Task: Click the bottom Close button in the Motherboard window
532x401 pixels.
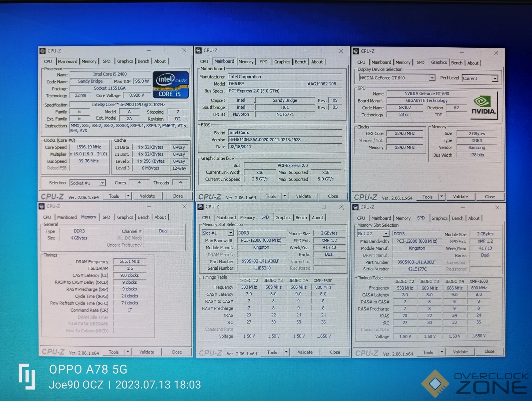Action: click(x=333, y=196)
